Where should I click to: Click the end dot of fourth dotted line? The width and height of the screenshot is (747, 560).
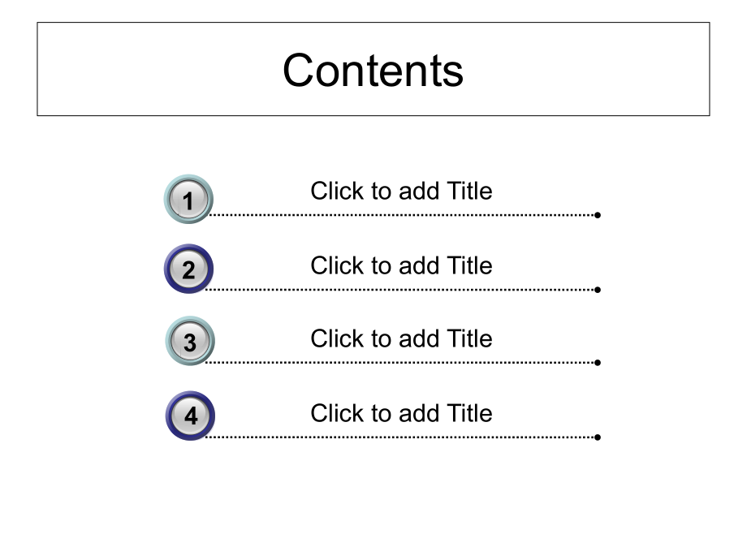click(598, 437)
